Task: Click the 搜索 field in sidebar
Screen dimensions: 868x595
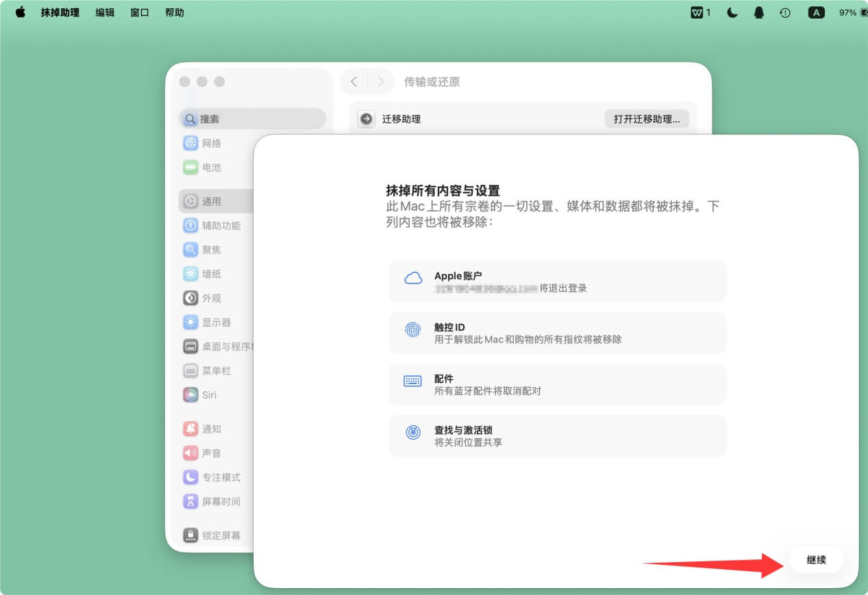Action: (x=252, y=118)
